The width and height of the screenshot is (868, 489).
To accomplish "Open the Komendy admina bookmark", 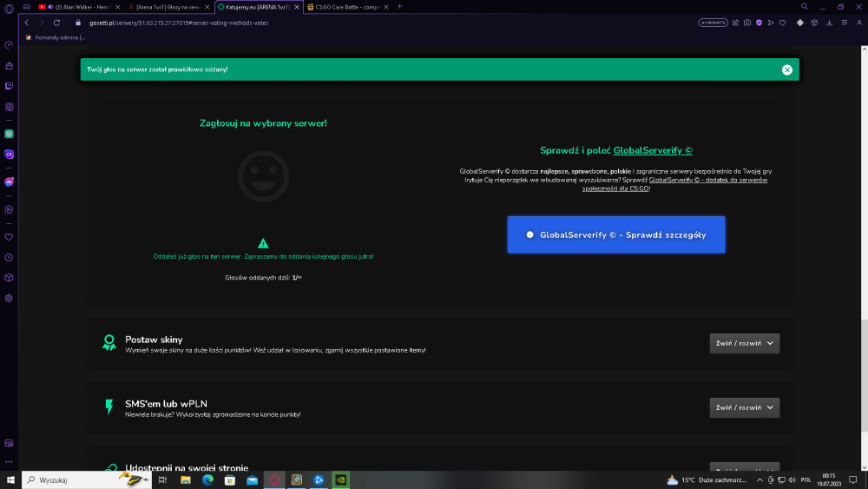I will (x=56, y=37).
